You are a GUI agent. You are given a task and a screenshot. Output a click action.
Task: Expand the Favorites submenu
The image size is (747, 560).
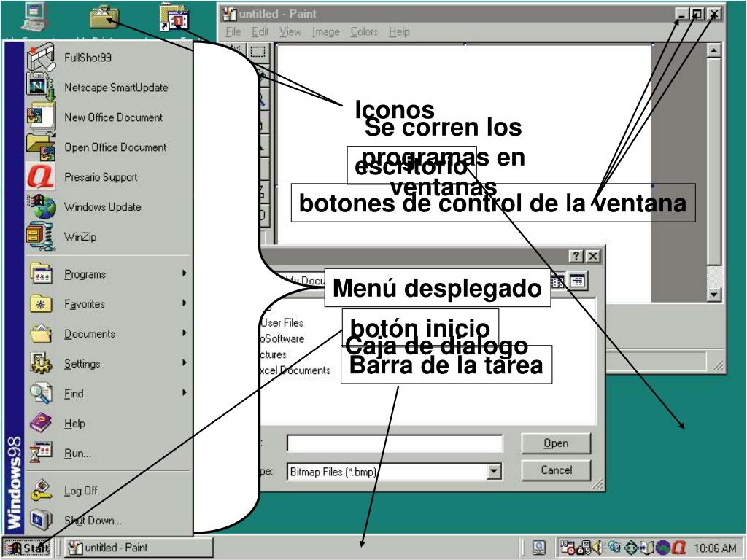click(x=108, y=304)
